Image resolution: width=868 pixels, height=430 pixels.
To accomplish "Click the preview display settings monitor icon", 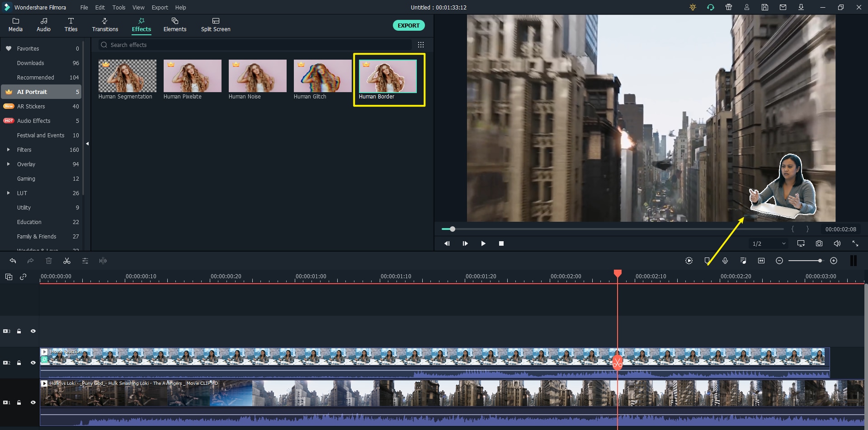I will point(801,243).
